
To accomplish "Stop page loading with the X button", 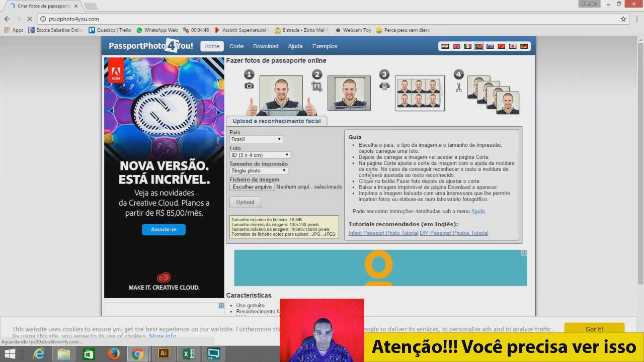I will click(x=30, y=19).
